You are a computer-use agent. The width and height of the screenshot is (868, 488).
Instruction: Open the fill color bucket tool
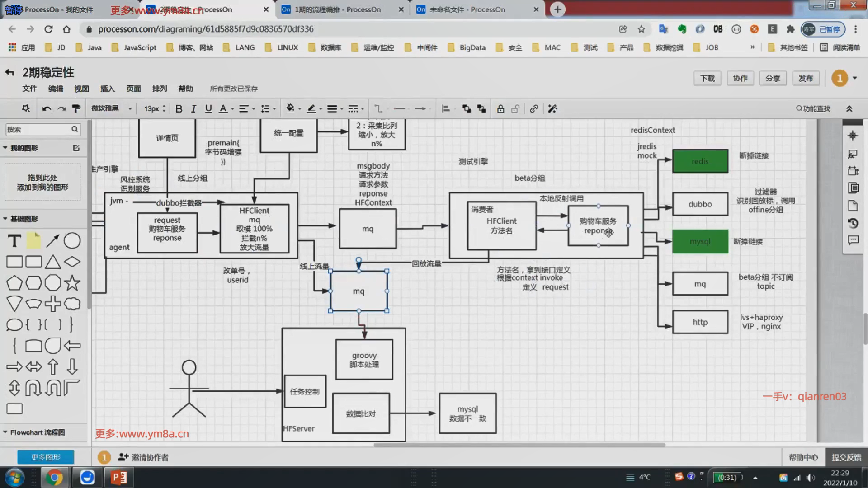(x=290, y=108)
